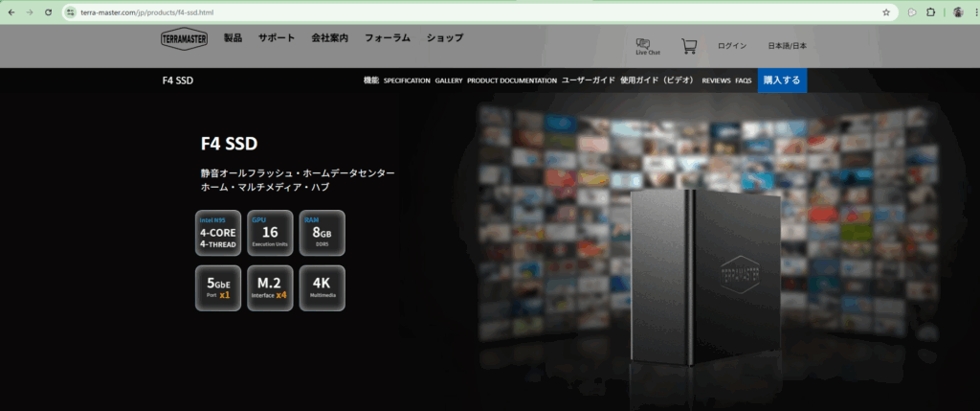Click the Intel N95 4-Core badge

pos(218,233)
